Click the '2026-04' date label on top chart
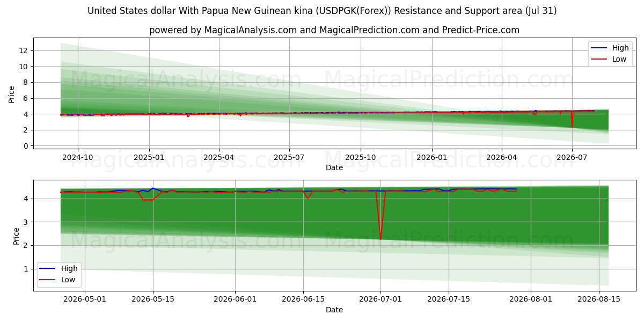The height and width of the screenshot is (322, 644). click(502, 157)
